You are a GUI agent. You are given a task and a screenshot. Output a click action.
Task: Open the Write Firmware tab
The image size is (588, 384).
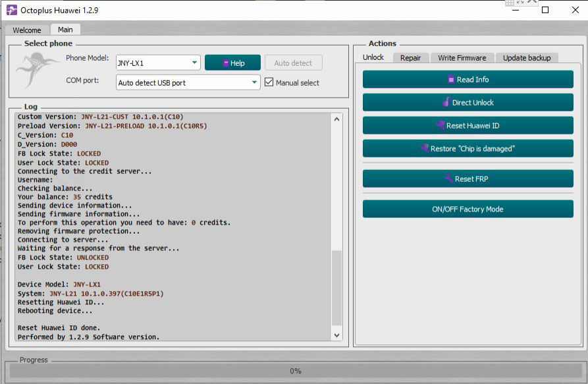[x=462, y=58]
